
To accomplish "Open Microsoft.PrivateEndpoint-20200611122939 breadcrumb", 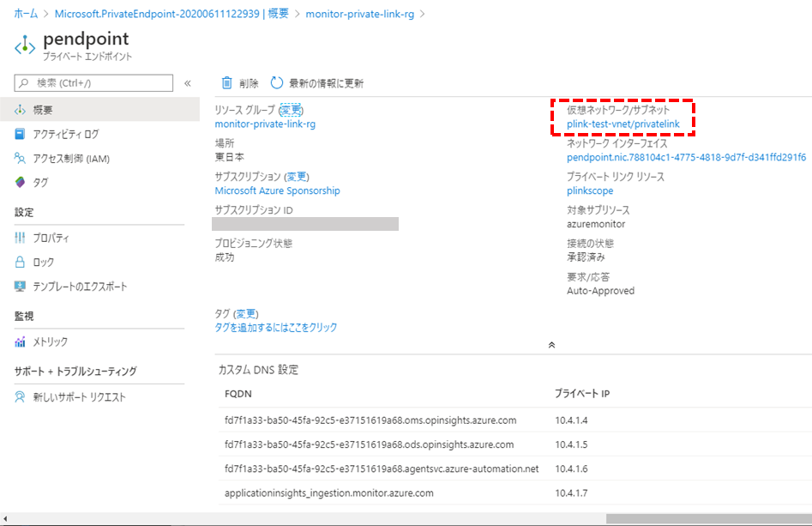I will 172,14.
